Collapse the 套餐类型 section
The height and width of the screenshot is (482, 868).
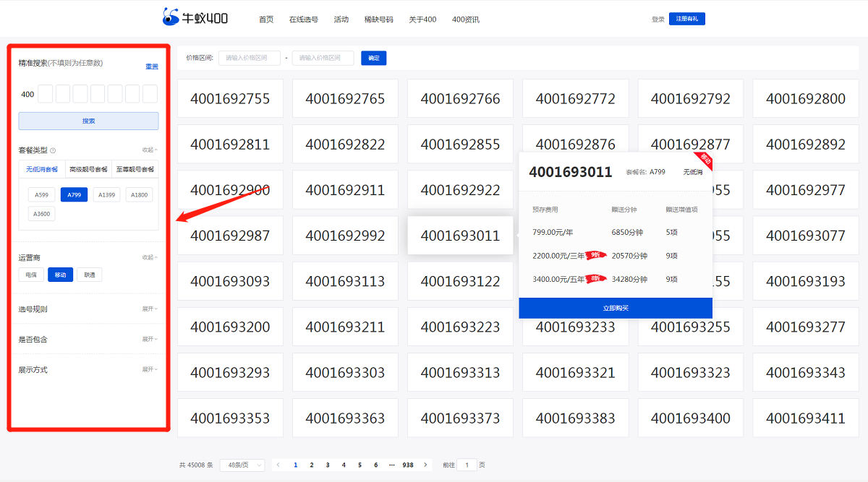tap(149, 150)
